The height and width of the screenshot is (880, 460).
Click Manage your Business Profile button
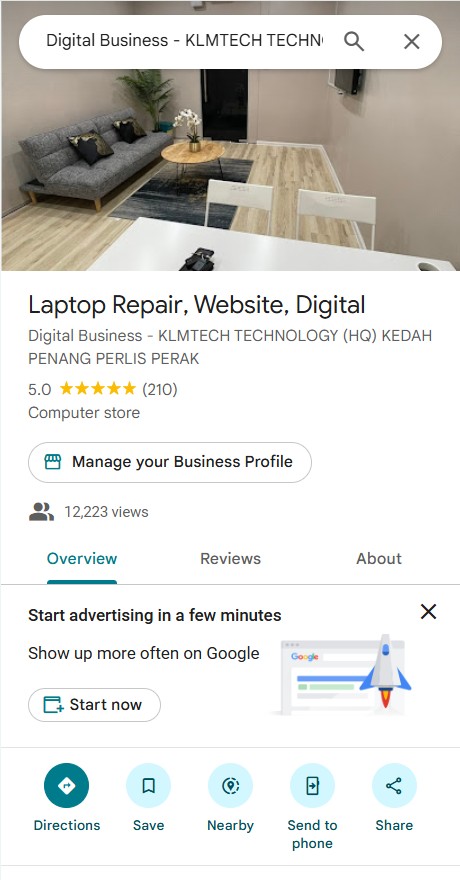click(x=169, y=462)
